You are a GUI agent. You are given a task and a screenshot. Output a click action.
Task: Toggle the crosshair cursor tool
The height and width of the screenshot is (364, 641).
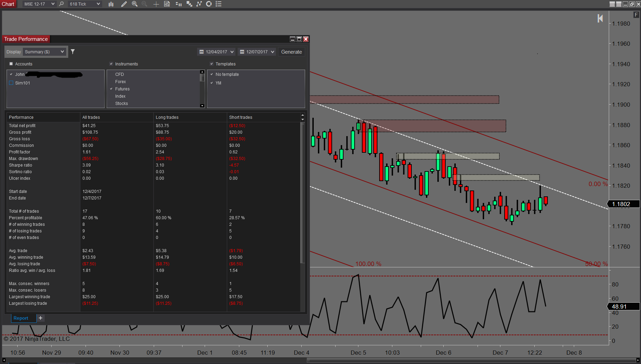click(156, 4)
